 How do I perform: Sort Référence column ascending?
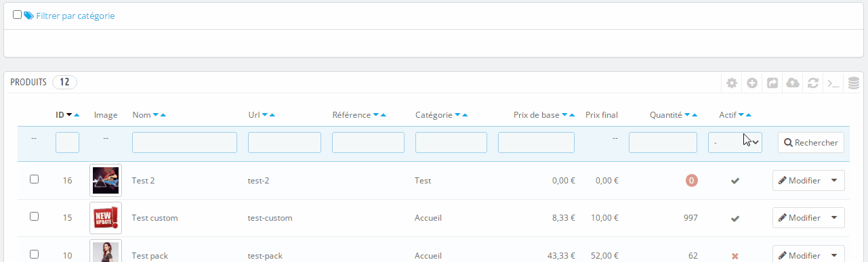click(384, 115)
